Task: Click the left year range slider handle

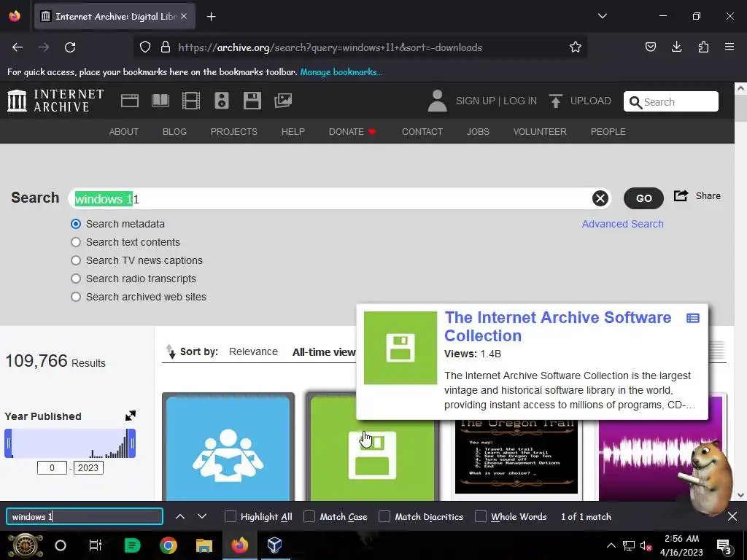Action: (x=8, y=443)
